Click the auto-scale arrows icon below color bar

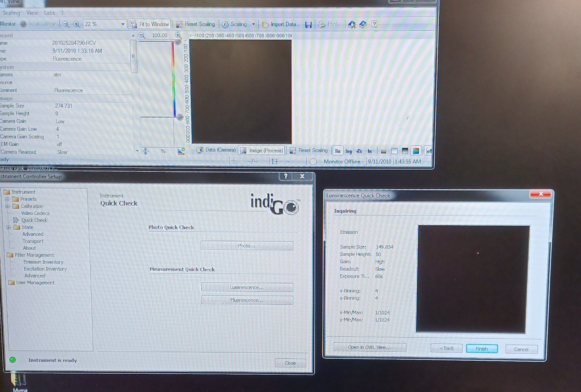point(146,151)
